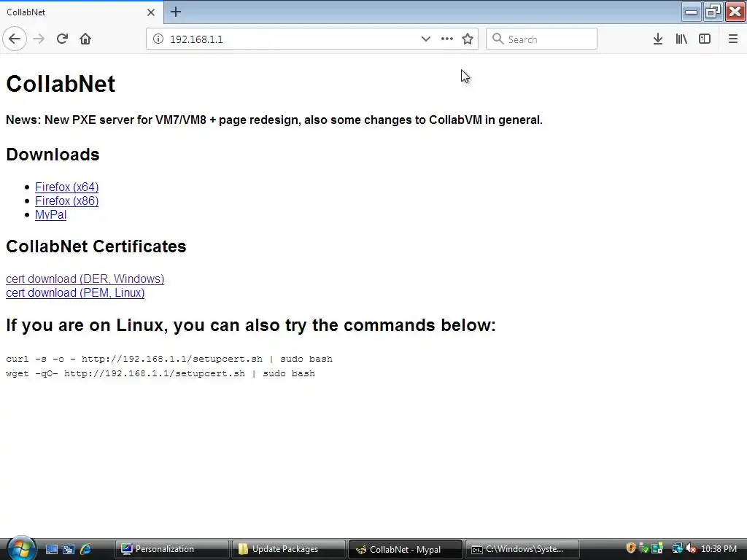Click the curl setupcert.sh command text
This screenshot has height=560, width=747.
coord(169,359)
